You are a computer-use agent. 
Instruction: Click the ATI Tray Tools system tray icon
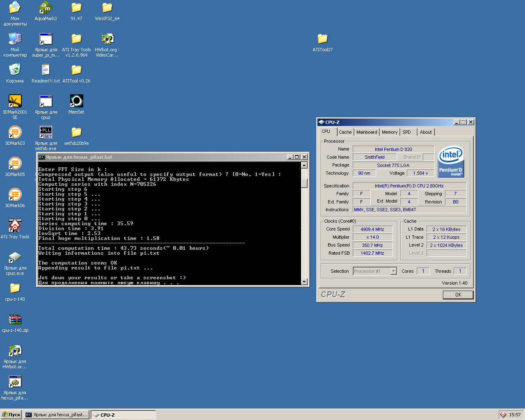point(503,415)
